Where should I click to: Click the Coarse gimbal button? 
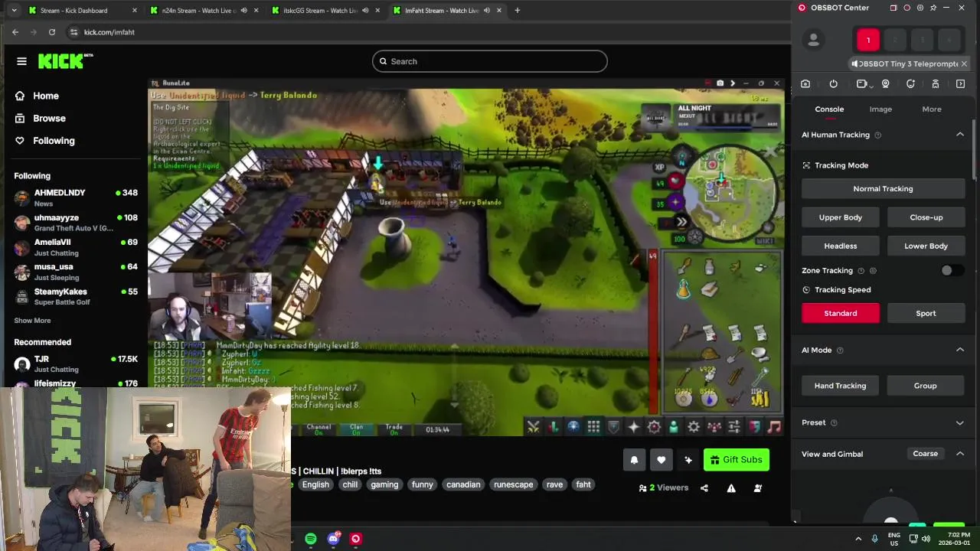[x=925, y=454]
